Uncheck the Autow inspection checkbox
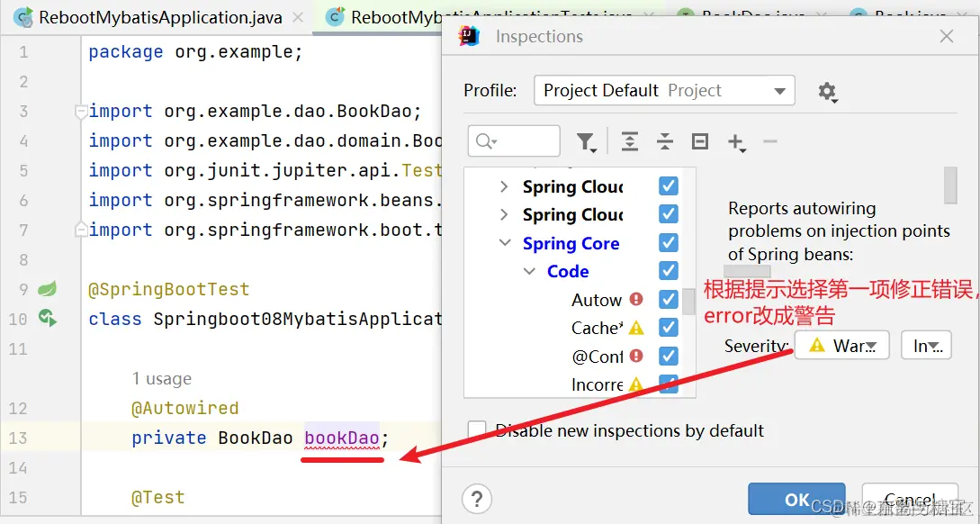980x524 pixels. click(x=669, y=299)
